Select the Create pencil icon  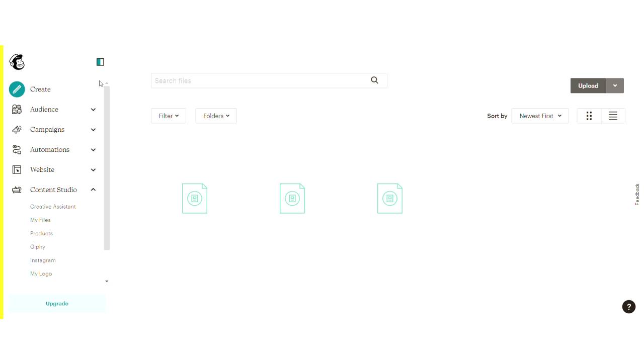(17, 89)
